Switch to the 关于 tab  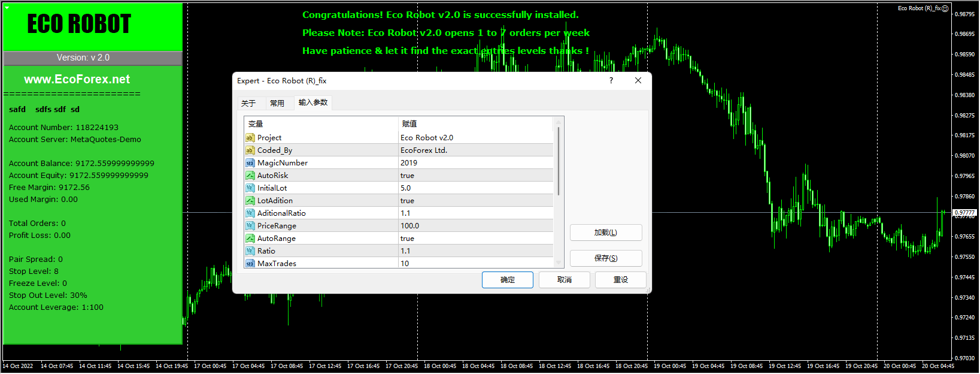tap(248, 103)
